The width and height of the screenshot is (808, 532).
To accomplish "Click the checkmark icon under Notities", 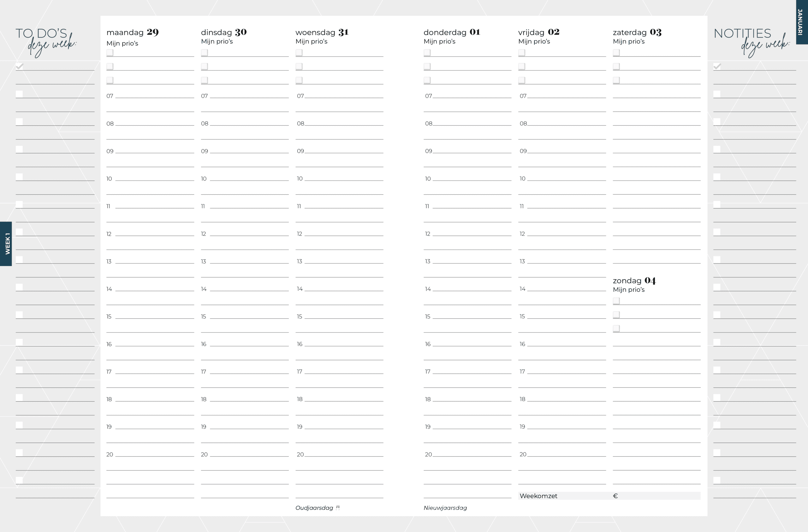I will tap(717, 66).
